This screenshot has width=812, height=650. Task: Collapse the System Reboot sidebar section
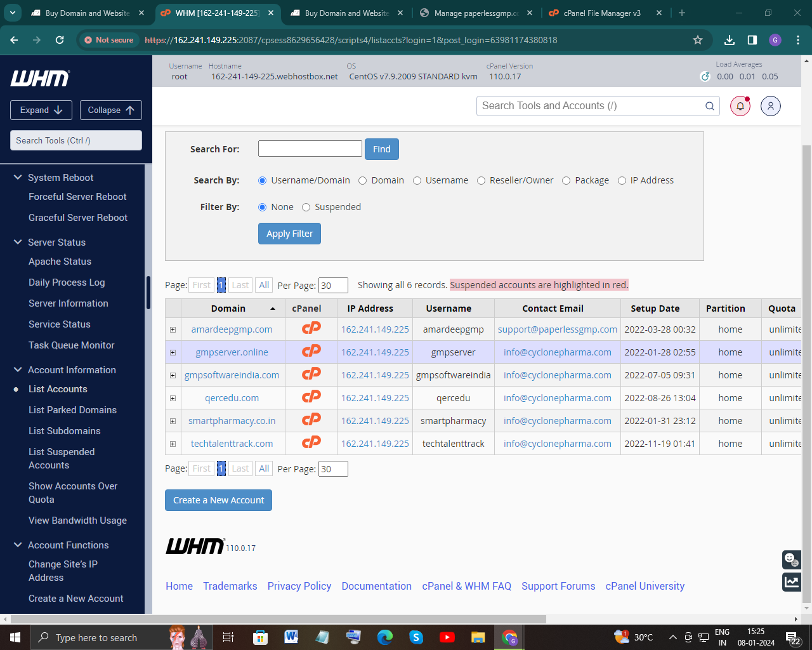pyautogui.click(x=18, y=178)
